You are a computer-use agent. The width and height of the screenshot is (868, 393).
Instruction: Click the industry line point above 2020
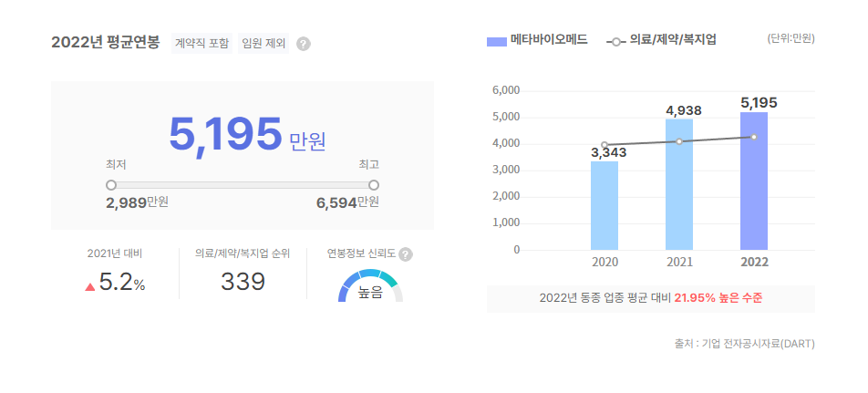click(x=604, y=144)
